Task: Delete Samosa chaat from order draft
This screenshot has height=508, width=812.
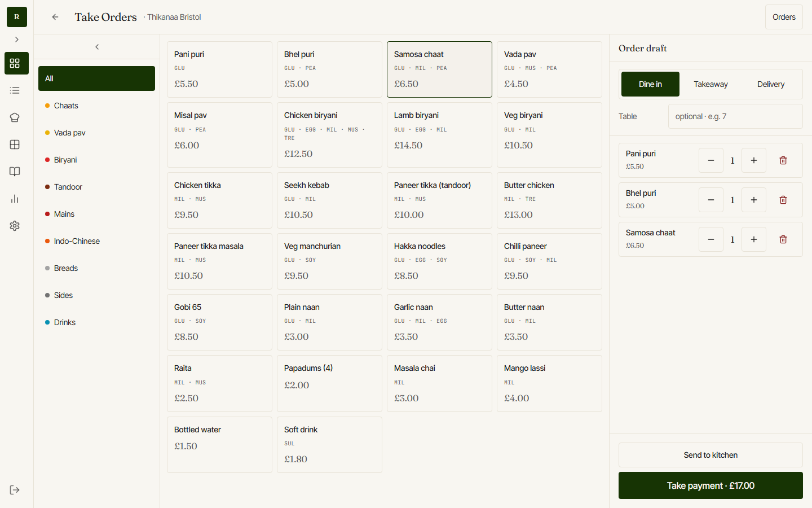Action: point(783,239)
